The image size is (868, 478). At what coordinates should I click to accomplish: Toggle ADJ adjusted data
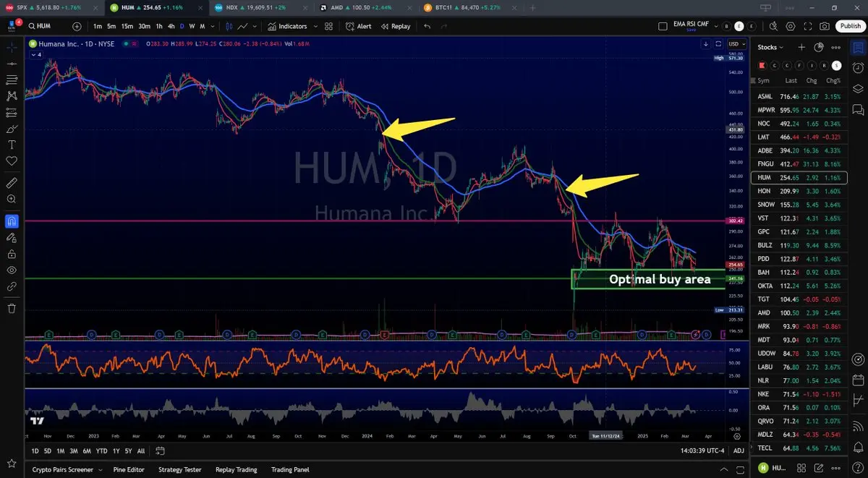point(738,451)
